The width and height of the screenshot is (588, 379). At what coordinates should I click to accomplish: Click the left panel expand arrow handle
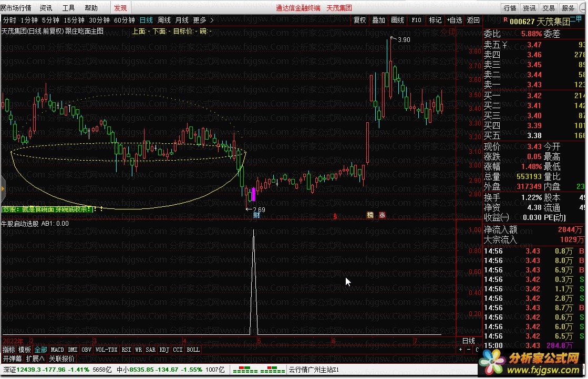pos(2,189)
